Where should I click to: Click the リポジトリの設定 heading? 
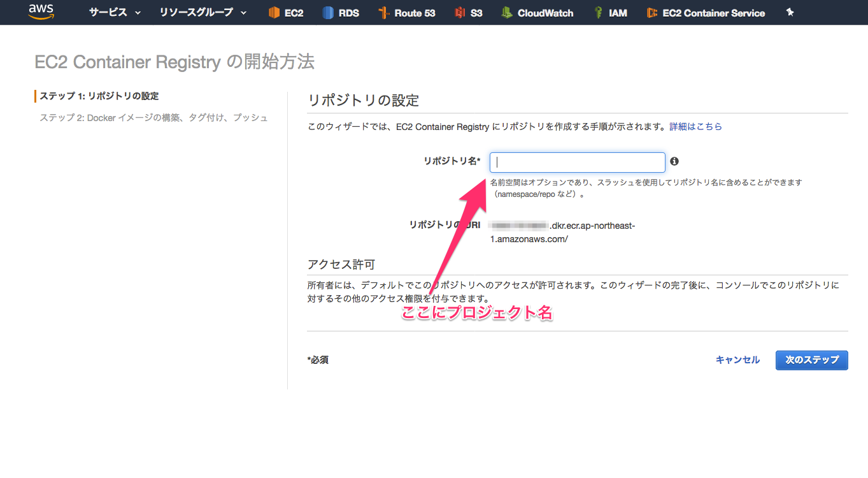364,101
